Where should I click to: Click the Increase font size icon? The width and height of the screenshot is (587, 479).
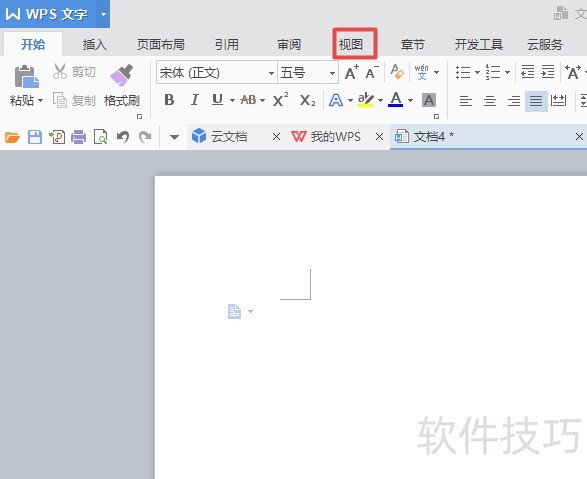[x=352, y=72]
